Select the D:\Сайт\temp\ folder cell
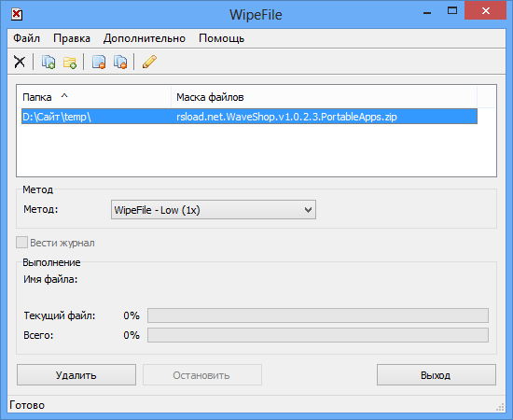The height and width of the screenshot is (420, 513). (96, 117)
